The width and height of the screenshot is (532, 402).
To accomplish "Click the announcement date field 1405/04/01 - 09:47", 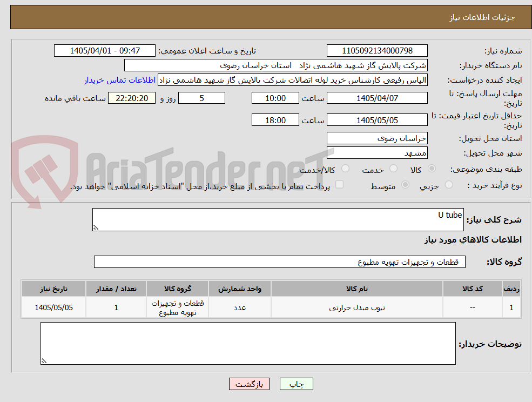I will click(104, 51).
